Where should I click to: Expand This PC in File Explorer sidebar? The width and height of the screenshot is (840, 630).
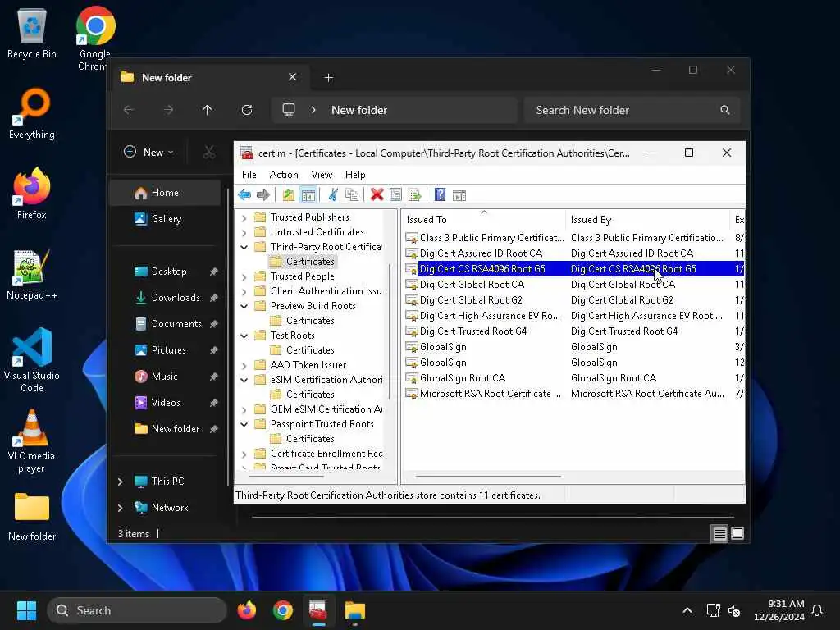[x=121, y=482]
